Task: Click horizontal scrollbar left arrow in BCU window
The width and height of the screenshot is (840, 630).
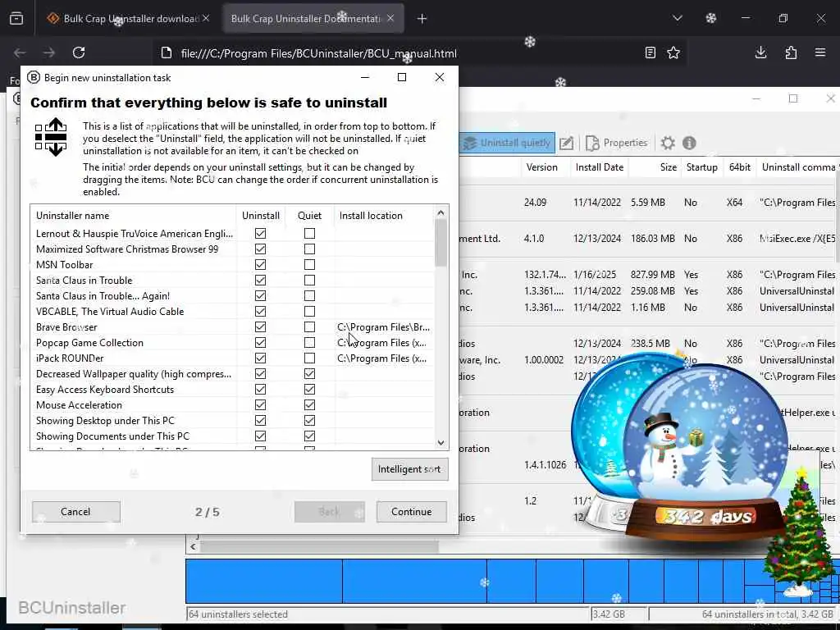Action: [193, 546]
